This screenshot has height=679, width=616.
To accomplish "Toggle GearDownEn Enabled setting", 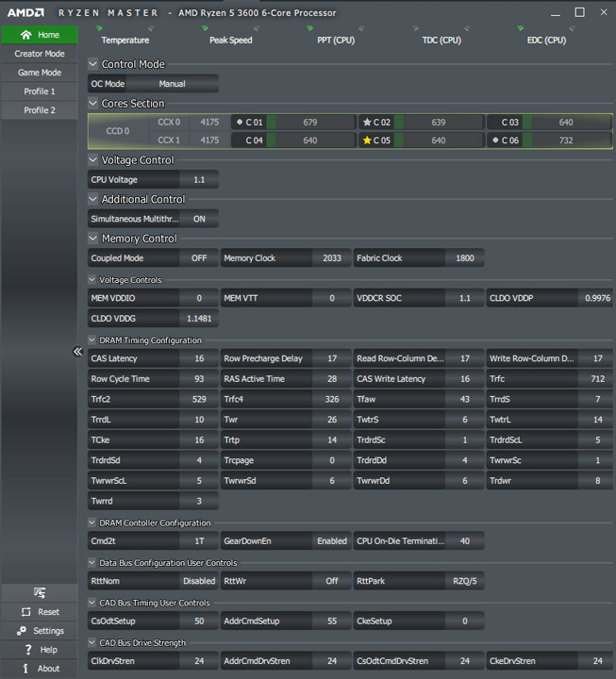I will pyautogui.click(x=332, y=541).
